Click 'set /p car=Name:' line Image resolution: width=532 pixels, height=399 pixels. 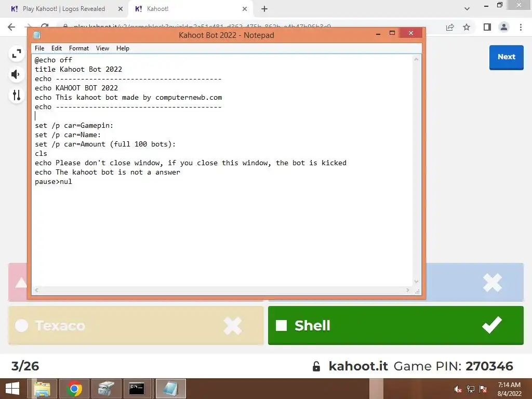pyautogui.click(x=68, y=135)
